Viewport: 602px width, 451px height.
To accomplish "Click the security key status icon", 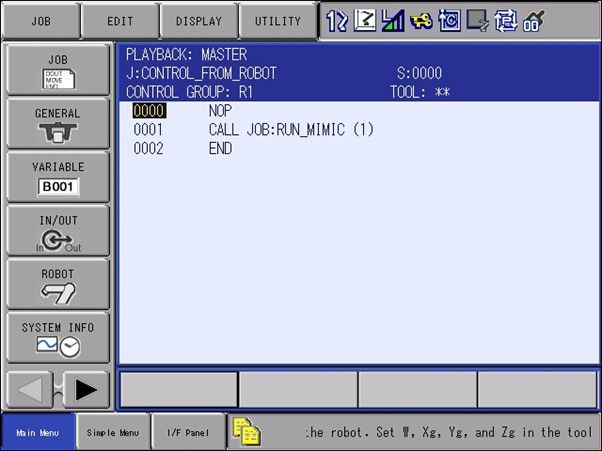I will click(418, 19).
